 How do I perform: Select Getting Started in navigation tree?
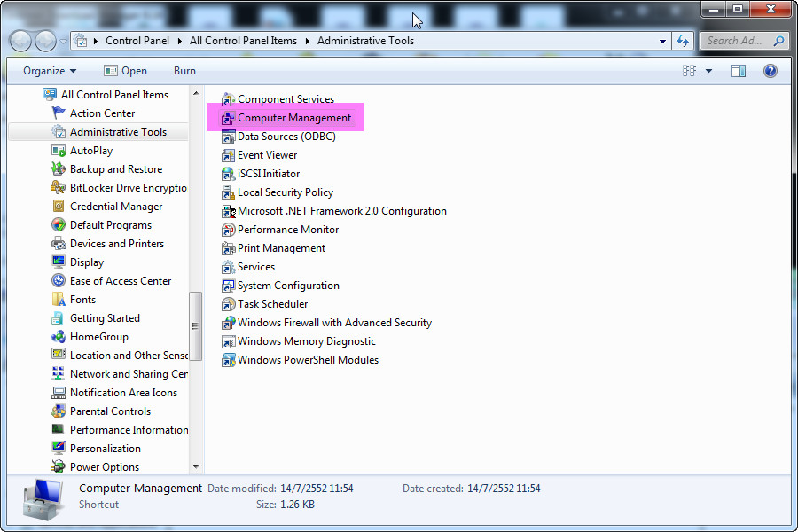(x=95, y=318)
